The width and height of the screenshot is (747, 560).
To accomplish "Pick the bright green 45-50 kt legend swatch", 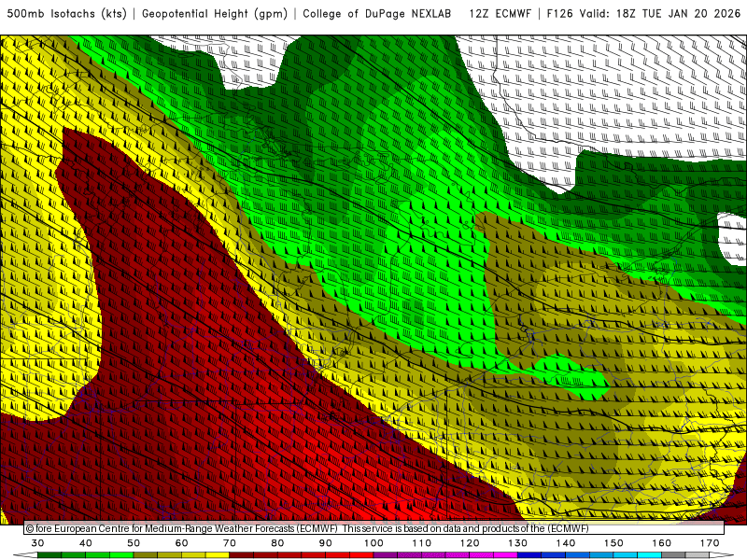I will 121,554.
